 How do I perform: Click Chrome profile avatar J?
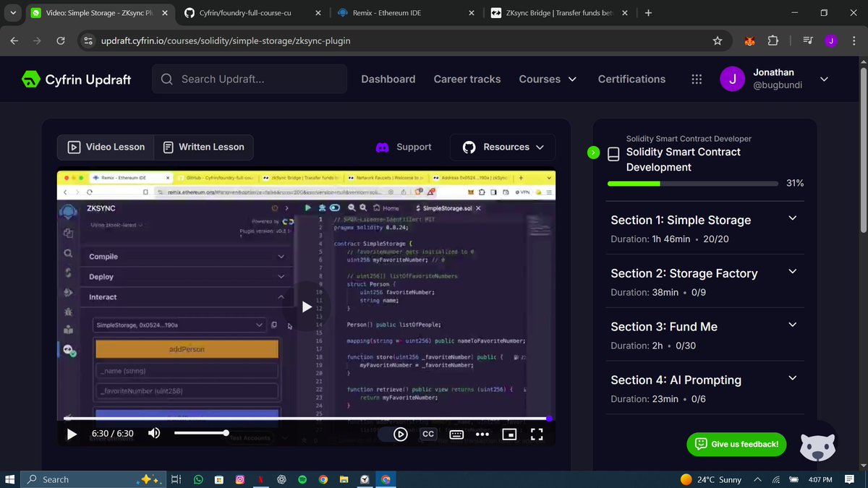coord(831,41)
